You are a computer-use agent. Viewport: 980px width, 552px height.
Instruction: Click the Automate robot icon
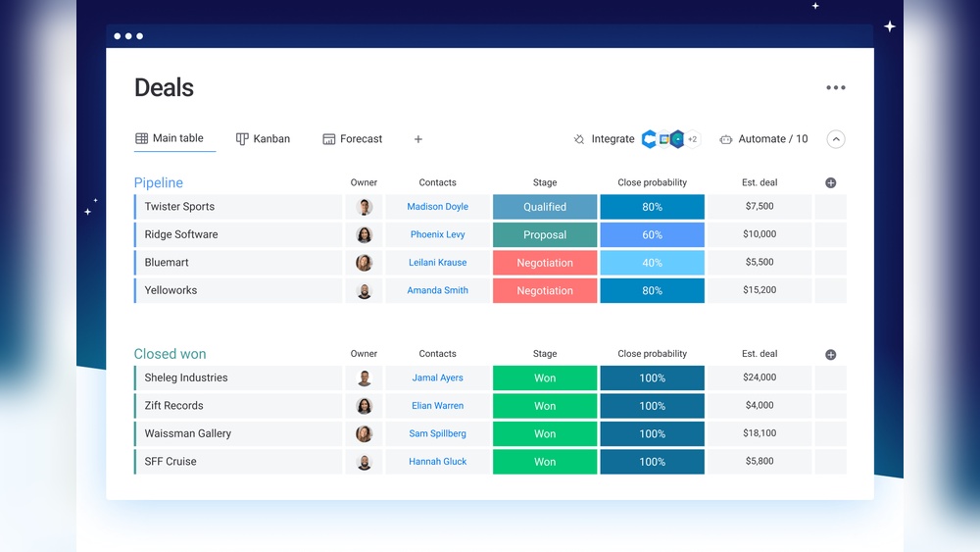click(725, 139)
